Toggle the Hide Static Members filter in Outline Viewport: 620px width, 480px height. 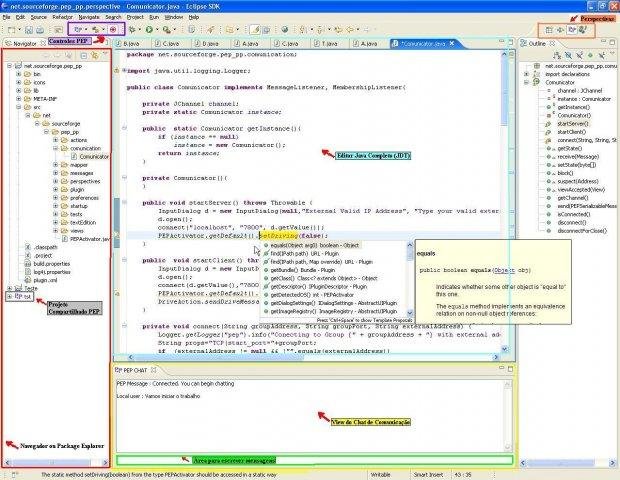[x=579, y=55]
